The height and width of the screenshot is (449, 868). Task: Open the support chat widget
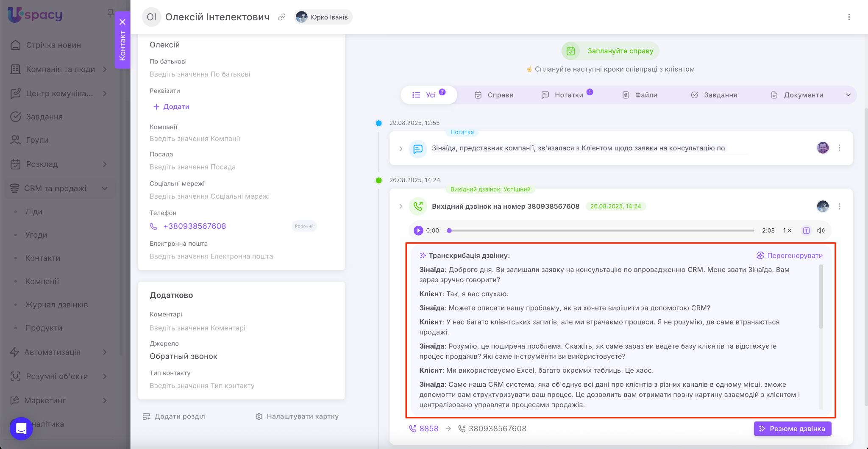[21, 428]
